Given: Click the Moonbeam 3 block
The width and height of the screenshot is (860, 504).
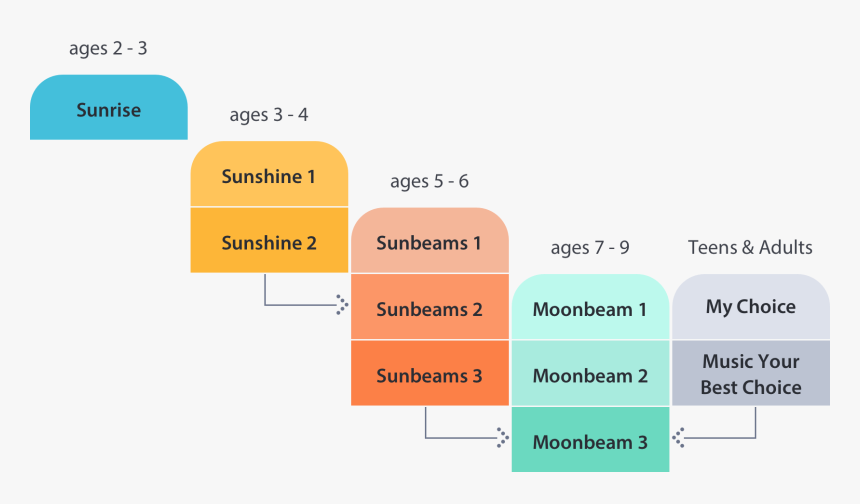Looking at the screenshot, I should [x=590, y=441].
